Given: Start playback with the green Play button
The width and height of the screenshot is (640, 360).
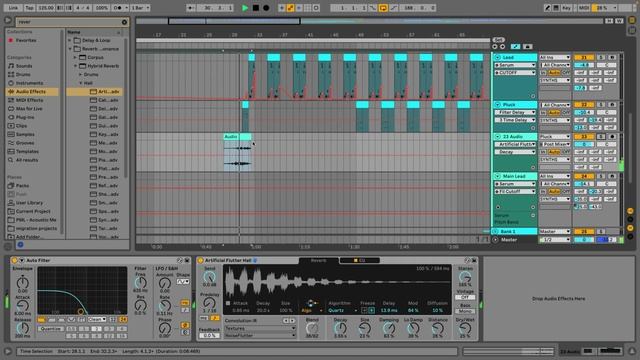Looking at the screenshot, I should point(245,8).
